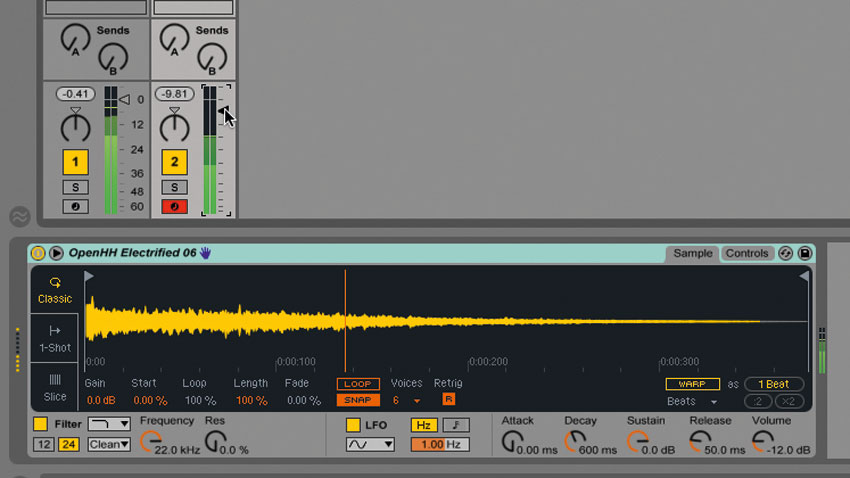Click the filter Frequency knob
The width and height of the screenshot is (850, 478).
pos(150,441)
